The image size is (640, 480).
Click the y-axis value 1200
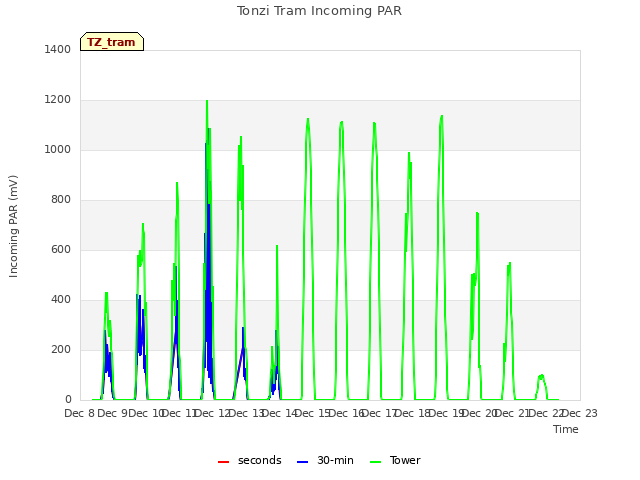pos(58,100)
